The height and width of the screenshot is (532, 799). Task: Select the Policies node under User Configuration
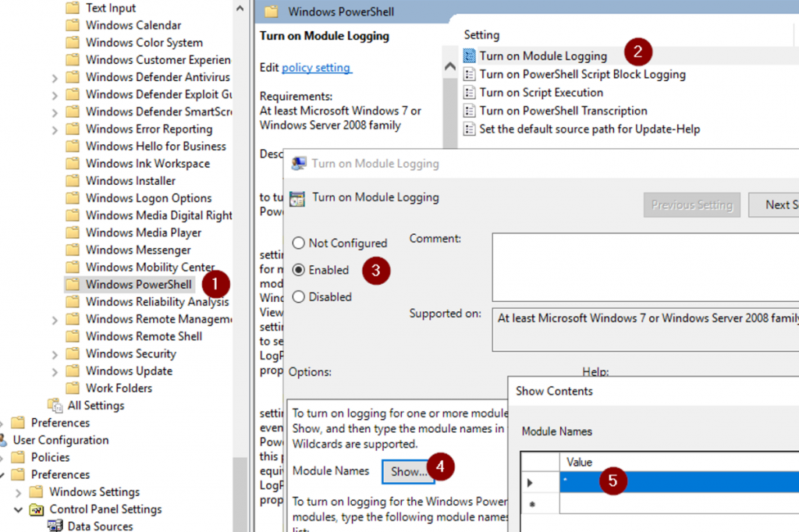click(50, 457)
